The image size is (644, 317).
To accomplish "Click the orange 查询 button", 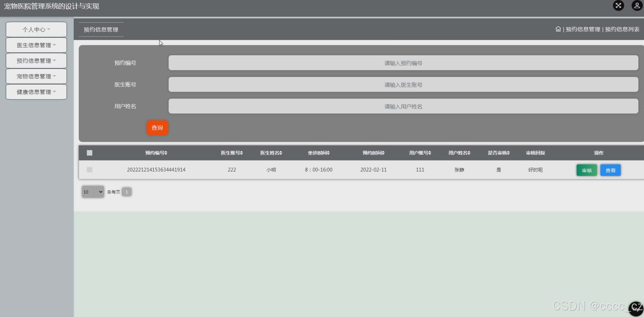I will coord(157,128).
